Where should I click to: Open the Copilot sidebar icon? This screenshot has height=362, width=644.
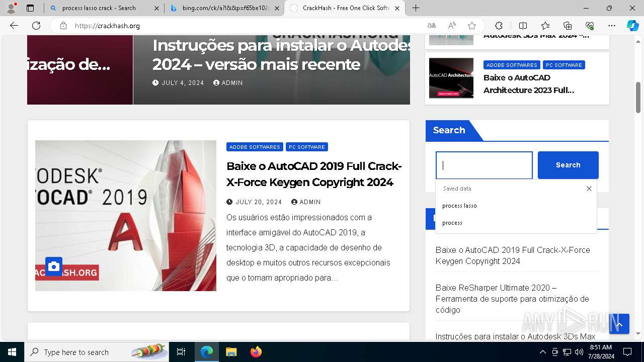632,26
